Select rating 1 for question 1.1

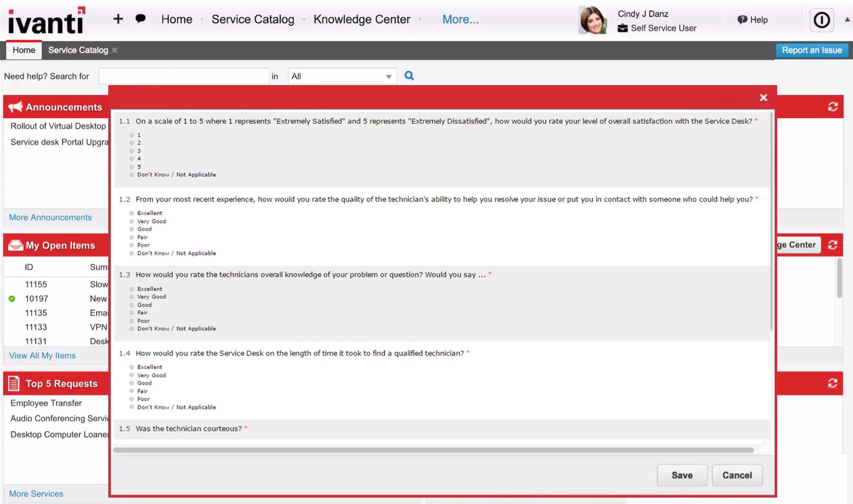[131, 135]
